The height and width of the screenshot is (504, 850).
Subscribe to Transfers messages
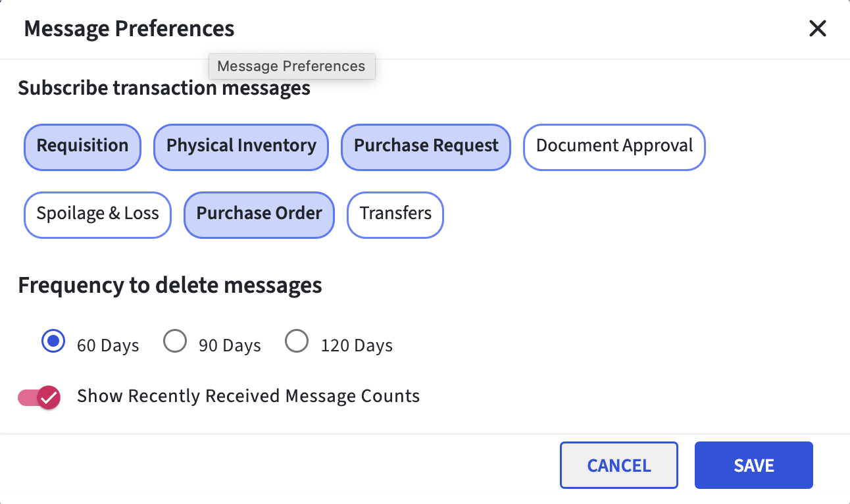pyautogui.click(x=395, y=214)
